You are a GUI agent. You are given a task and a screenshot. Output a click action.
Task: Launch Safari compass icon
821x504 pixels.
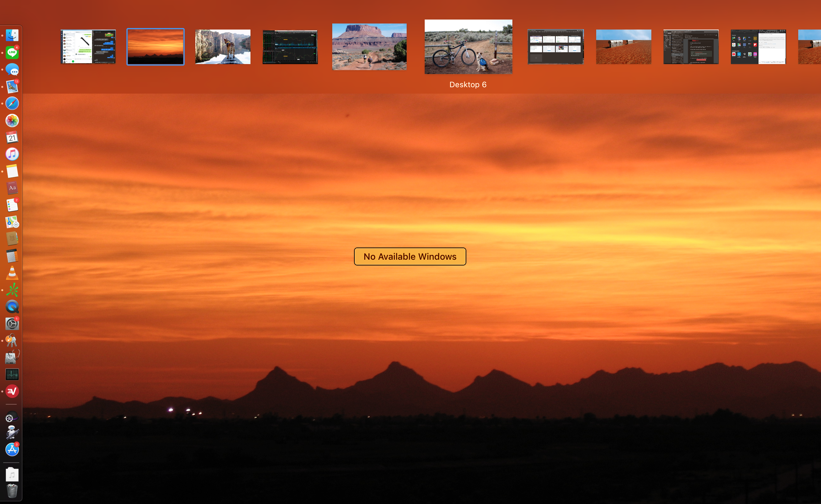point(12,104)
